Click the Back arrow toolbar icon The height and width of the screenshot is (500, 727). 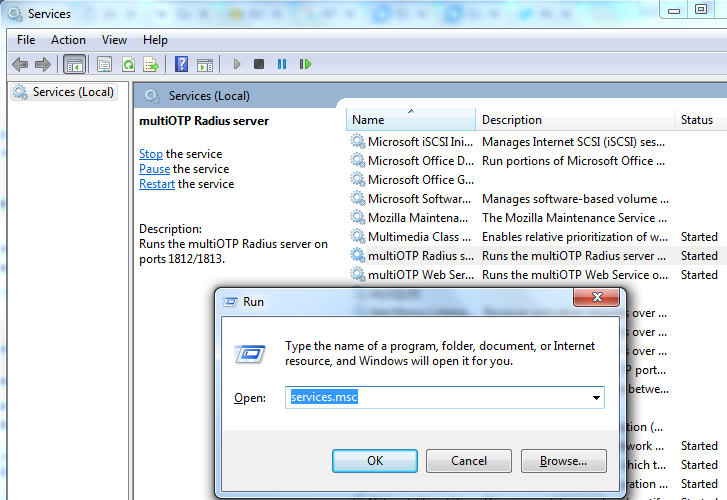pos(20,64)
